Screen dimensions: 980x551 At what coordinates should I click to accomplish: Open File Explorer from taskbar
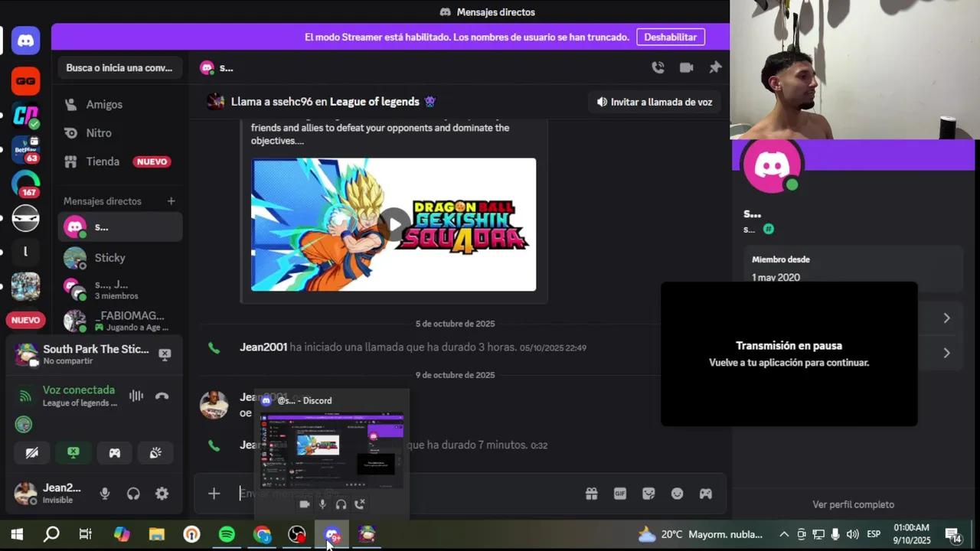click(157, 534)
